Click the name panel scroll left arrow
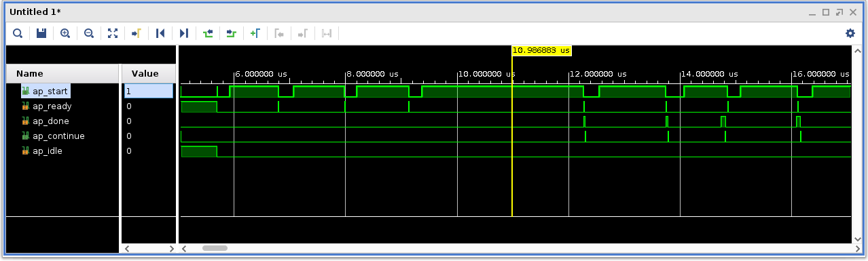This screenshot has width=868, height=261. 126,249
